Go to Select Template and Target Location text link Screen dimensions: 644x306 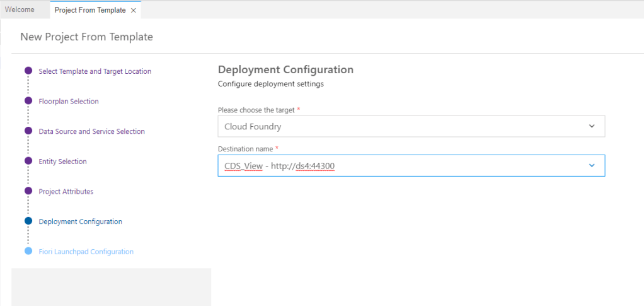click(95, 71)
